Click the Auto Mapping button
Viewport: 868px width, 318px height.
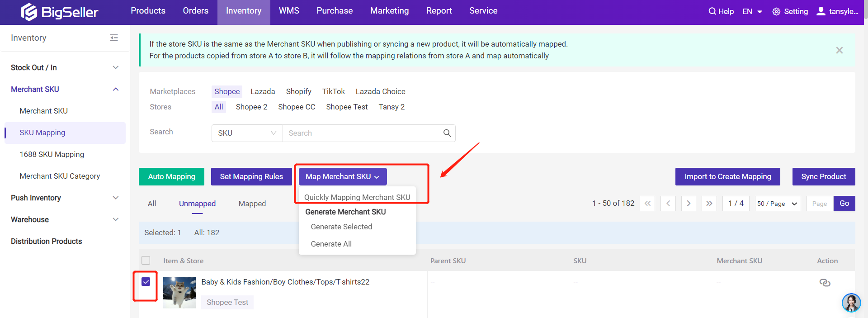point(172,176)
